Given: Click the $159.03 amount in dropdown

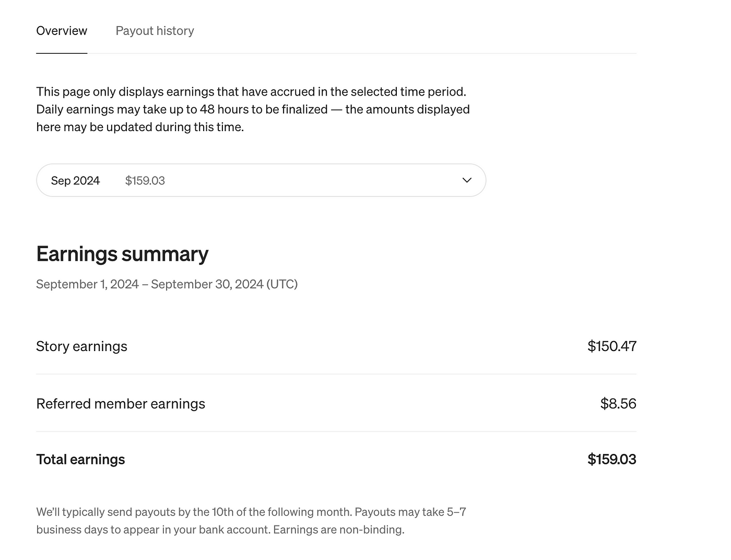Looking at the screenshot, I should 145,181.
